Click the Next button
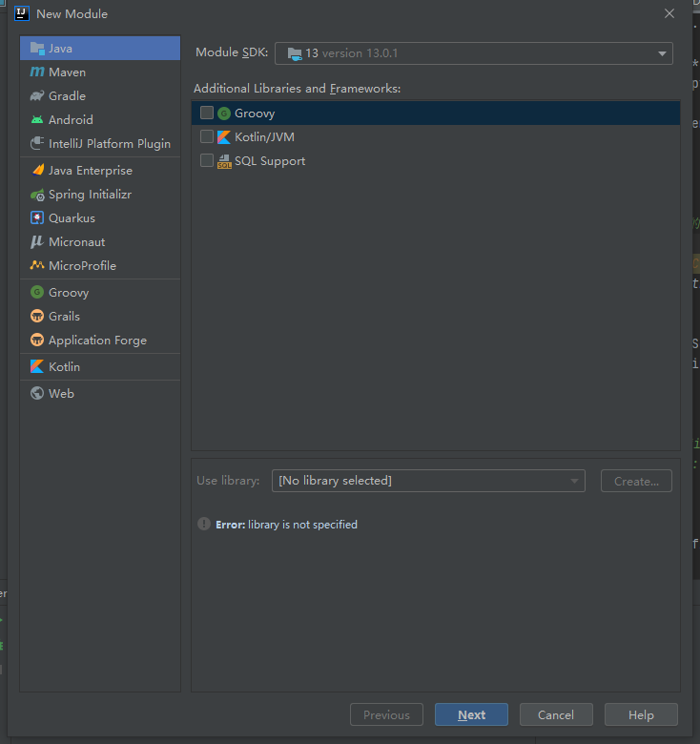 [471, 714]
